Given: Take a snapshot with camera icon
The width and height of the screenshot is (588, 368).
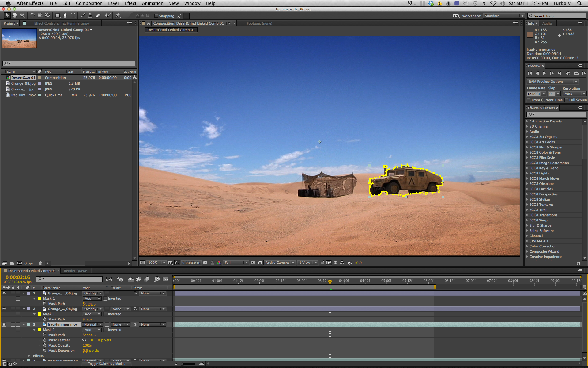Looking at the screenshot, I should (x=205, y=263).
